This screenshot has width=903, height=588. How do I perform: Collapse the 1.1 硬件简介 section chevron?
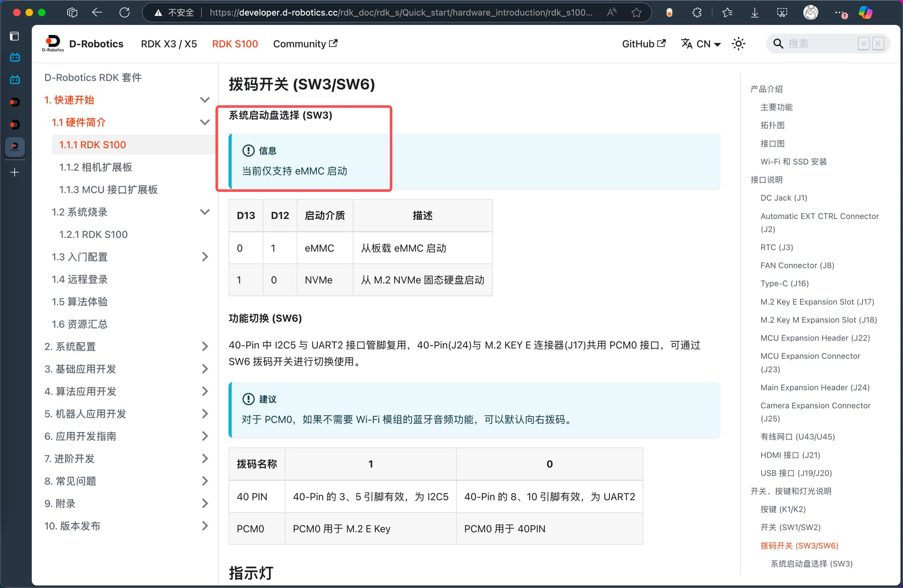coord(205,122)
